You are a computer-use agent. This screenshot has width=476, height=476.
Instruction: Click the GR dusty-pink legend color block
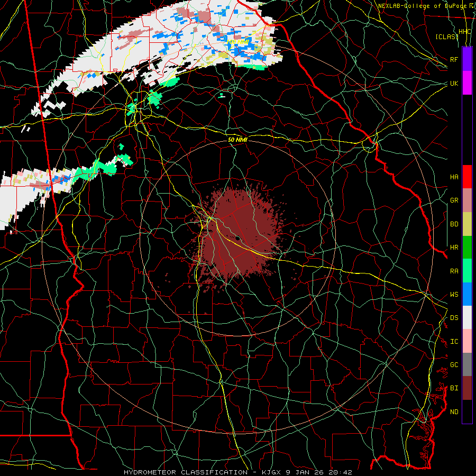pos(467,200)
